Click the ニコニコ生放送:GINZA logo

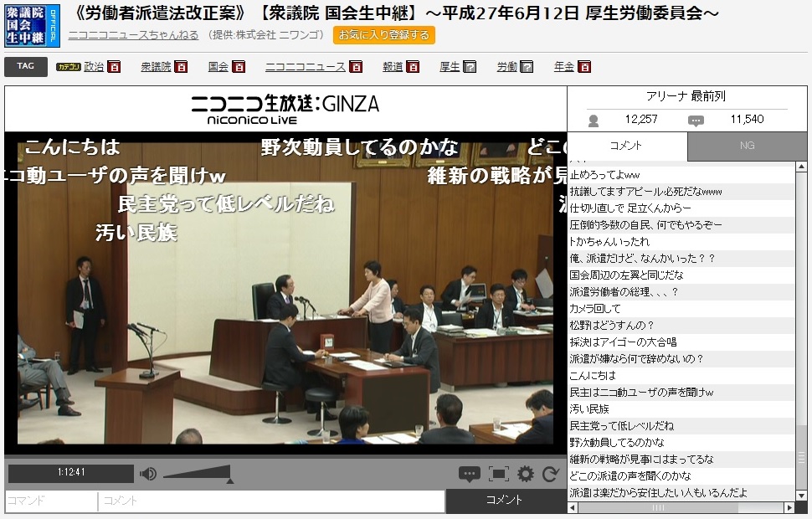tap(285, 109)
